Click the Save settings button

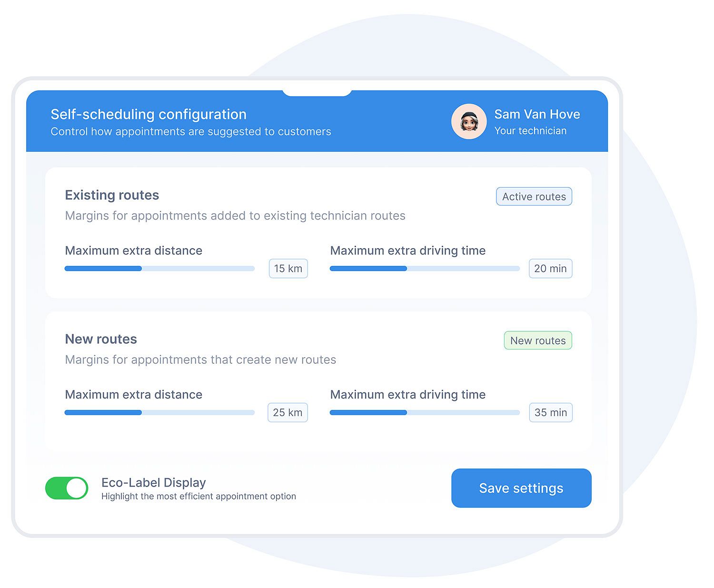click(521, 488)
